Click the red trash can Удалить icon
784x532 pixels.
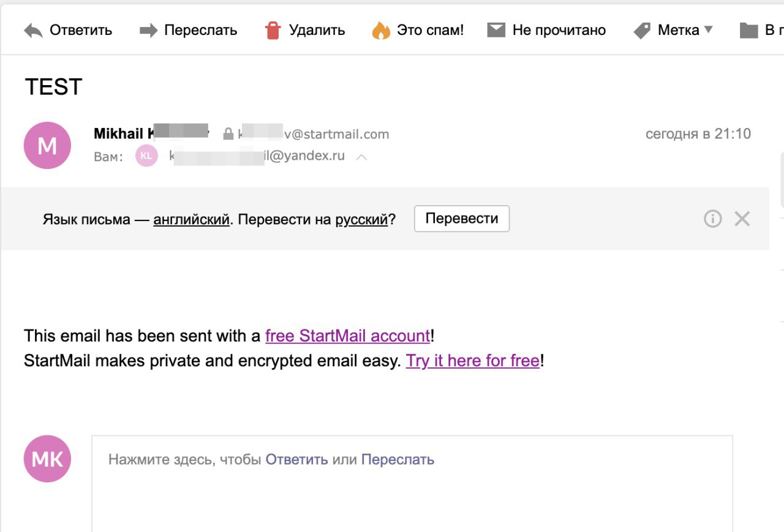click(x=273, y=30)
